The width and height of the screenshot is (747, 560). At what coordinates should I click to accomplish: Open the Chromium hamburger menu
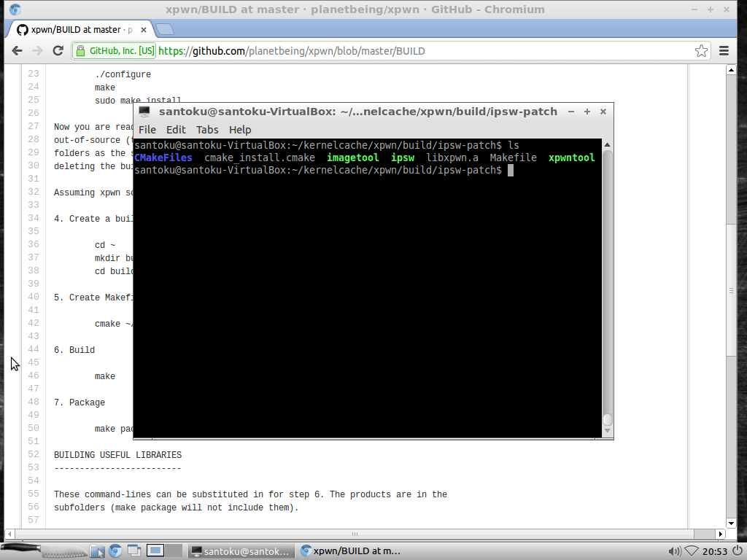pos(724,51)
